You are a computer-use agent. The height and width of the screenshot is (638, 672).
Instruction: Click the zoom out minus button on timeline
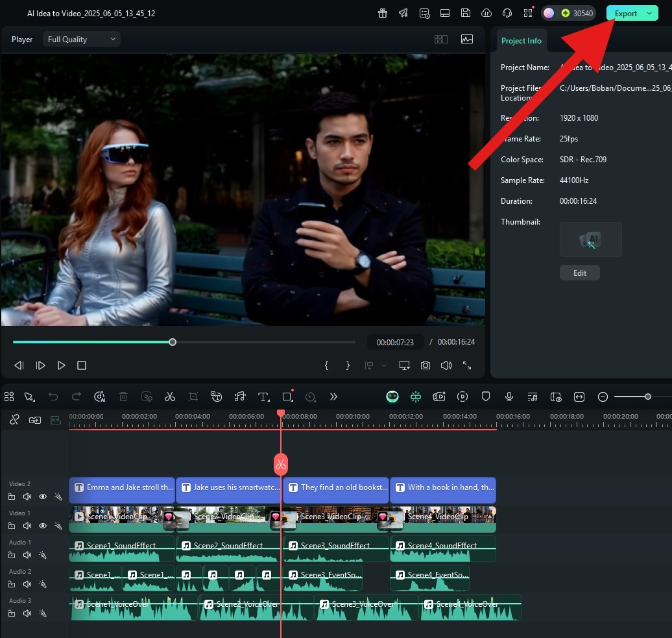pyautogui.click(x=603, y=397)
